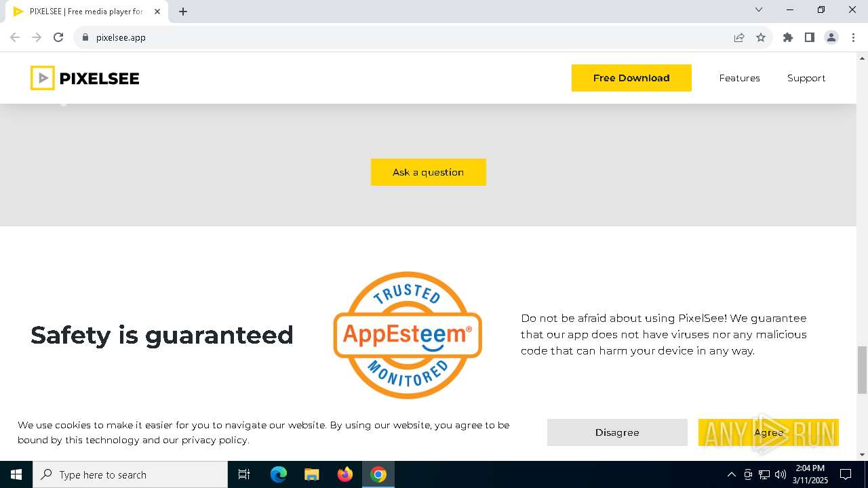Click the page vertical scrollbar thumb
This screenshot has width=868, height=488.
click(862, 369)
